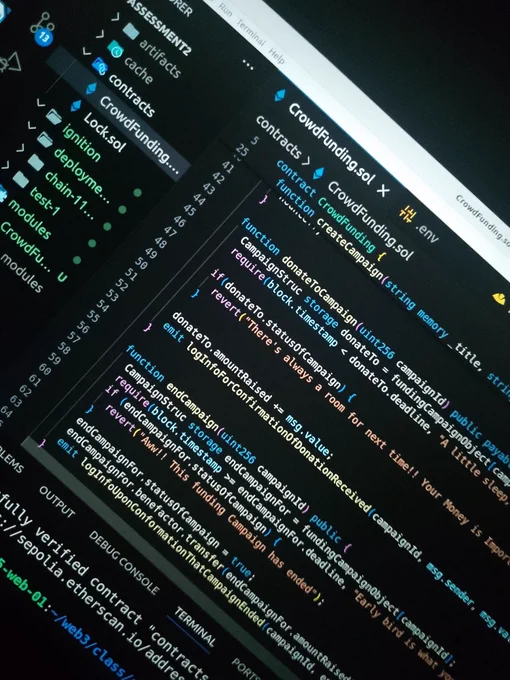Click contracts in the breadcrumb path
Viewport: 510px width, 680px height.
[x=278, y=137]
